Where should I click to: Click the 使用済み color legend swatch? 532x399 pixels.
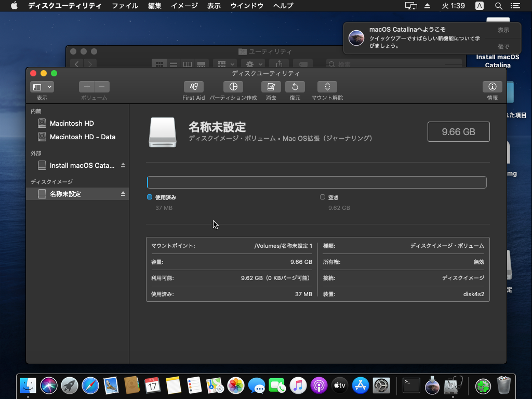pyautogui.click(x=150, y=197)
